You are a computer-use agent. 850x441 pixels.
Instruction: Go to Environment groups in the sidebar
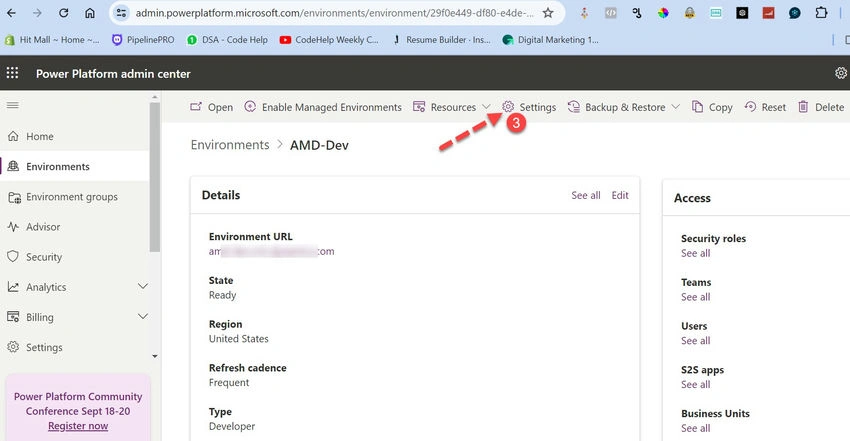(74, 197)
